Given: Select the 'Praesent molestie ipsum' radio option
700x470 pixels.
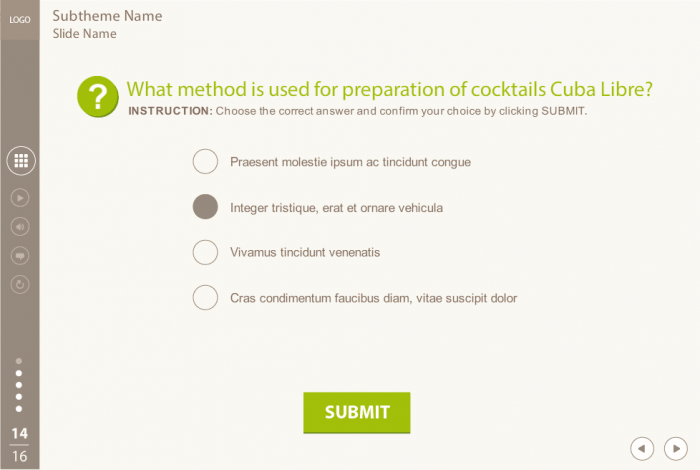Looking at the screenshot, I should (205, 162).
